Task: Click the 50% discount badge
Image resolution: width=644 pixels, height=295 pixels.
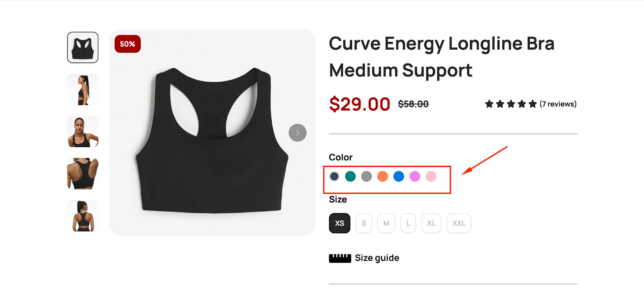Action: [x=128, y=44]
